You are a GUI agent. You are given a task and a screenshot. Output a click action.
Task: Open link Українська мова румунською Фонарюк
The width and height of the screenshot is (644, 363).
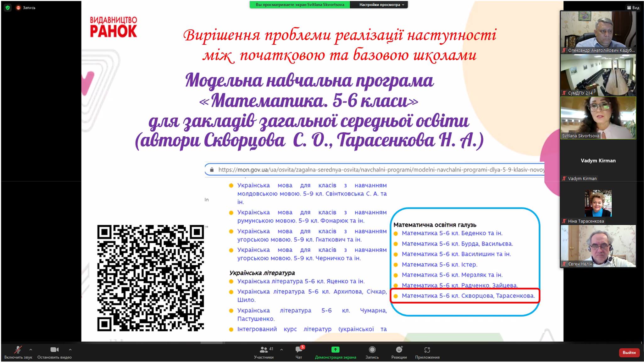pos(312,217)
